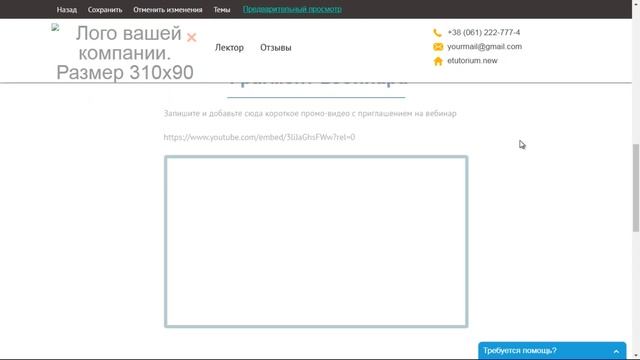Click the yourmail@gmail.com email text
The height and width of the screenshot is (360, 640).
click(x=484, y=47)
